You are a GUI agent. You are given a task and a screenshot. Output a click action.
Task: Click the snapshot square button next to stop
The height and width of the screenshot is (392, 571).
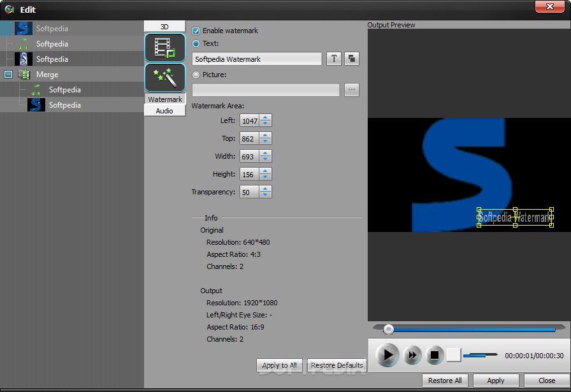454,355
